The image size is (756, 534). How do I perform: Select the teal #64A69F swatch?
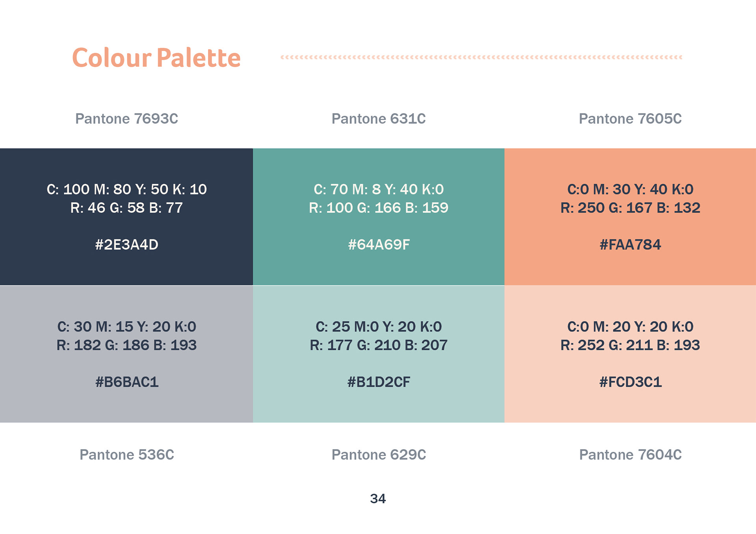point(378,217)
